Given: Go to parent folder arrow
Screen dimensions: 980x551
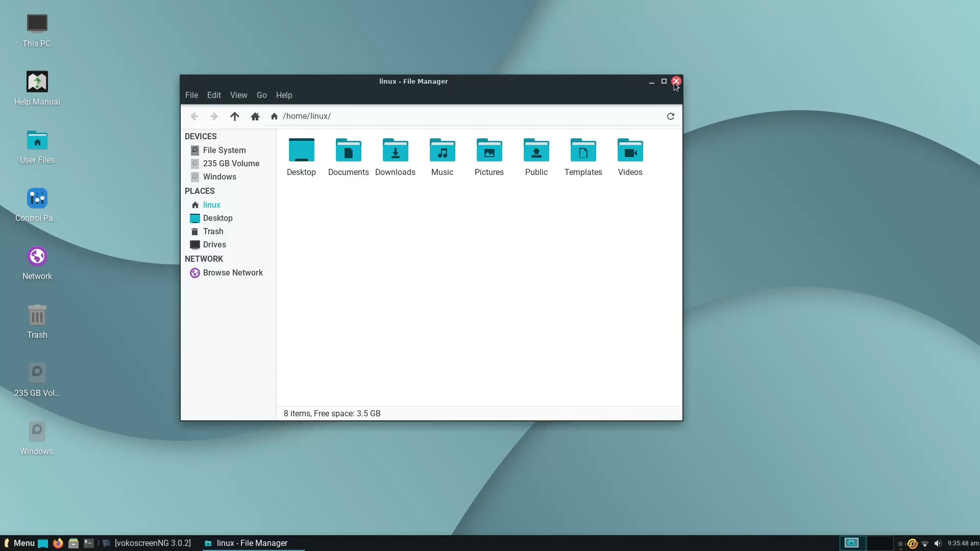Looking at the screenshot, I should (x=234, y=116).
